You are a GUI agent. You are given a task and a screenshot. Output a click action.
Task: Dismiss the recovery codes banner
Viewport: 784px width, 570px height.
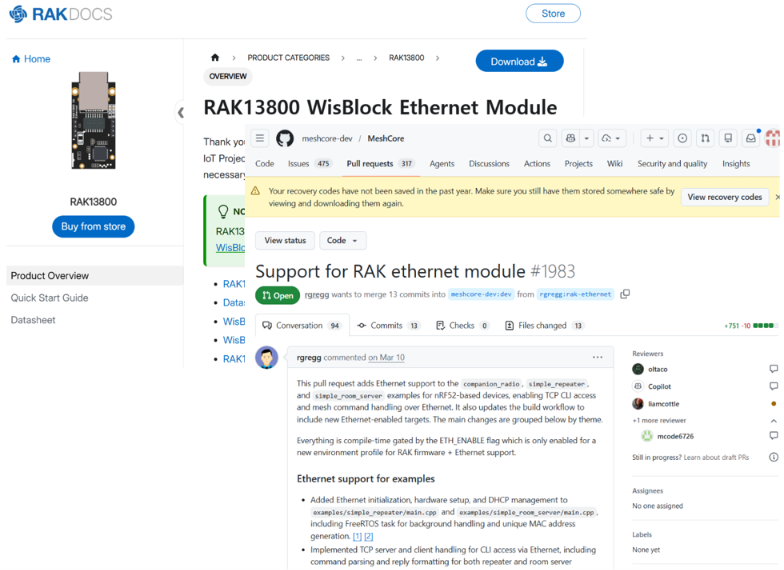(x=778, y=197)
